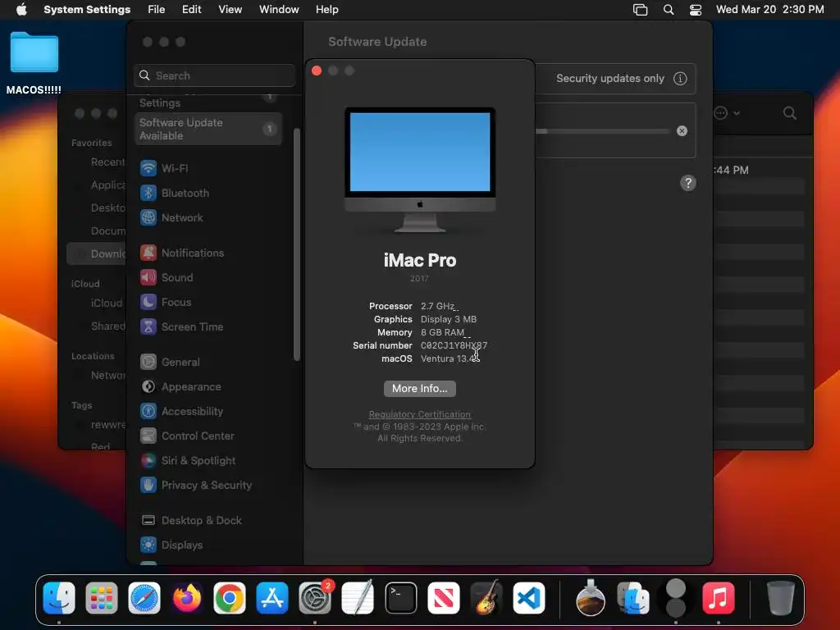Open Spotlight search in the menu bar

669,10
